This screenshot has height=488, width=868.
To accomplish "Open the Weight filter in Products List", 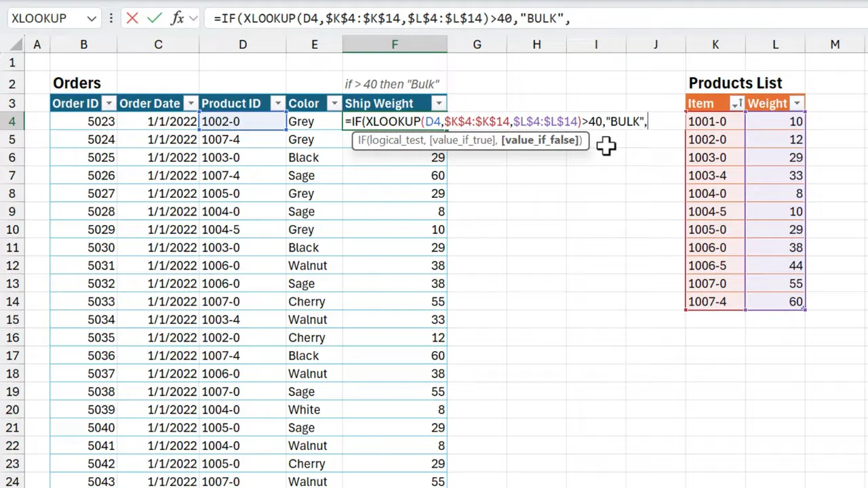I will pos(797,103).
